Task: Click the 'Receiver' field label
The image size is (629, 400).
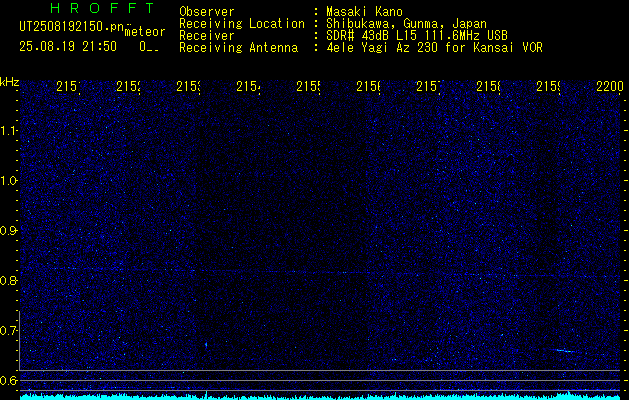Action: [207, 36]
